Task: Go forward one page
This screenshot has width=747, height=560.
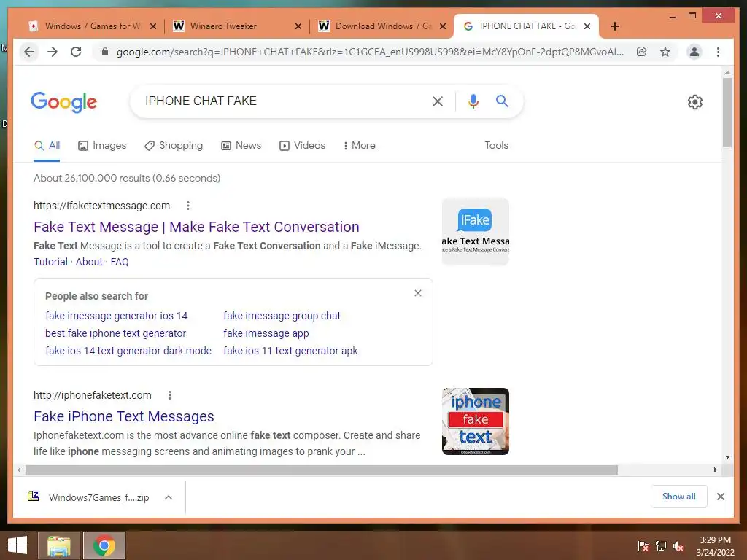Action: click(53, 52)
